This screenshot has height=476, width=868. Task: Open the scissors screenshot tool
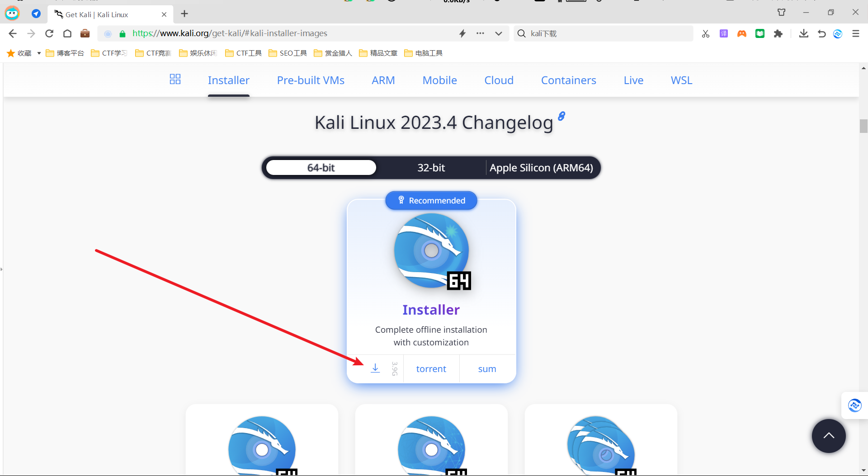pos(706,34)
